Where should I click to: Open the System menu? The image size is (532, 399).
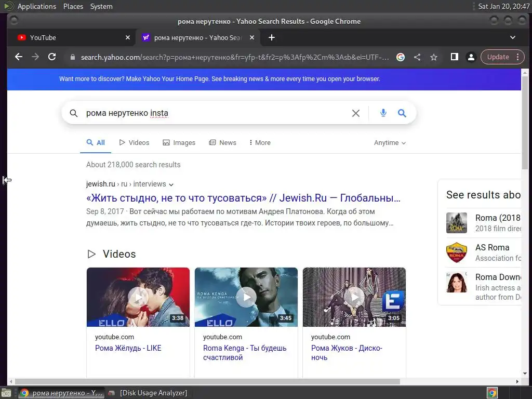[101, 6]
